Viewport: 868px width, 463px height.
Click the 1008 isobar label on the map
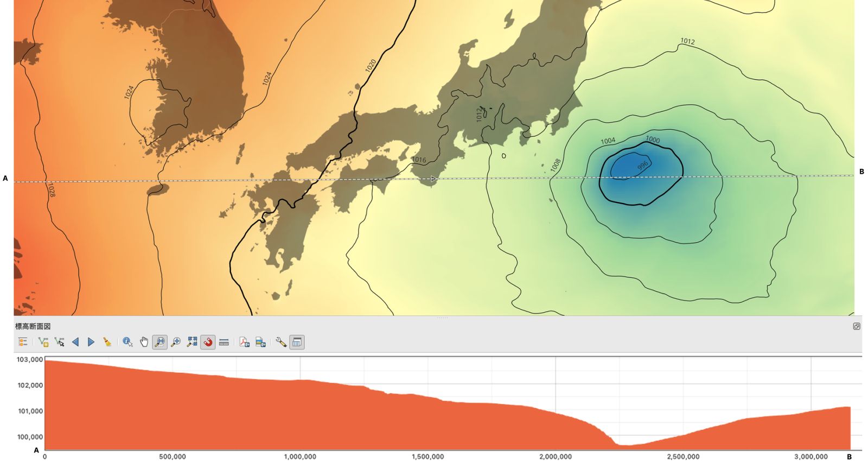(x=555, y=165)
